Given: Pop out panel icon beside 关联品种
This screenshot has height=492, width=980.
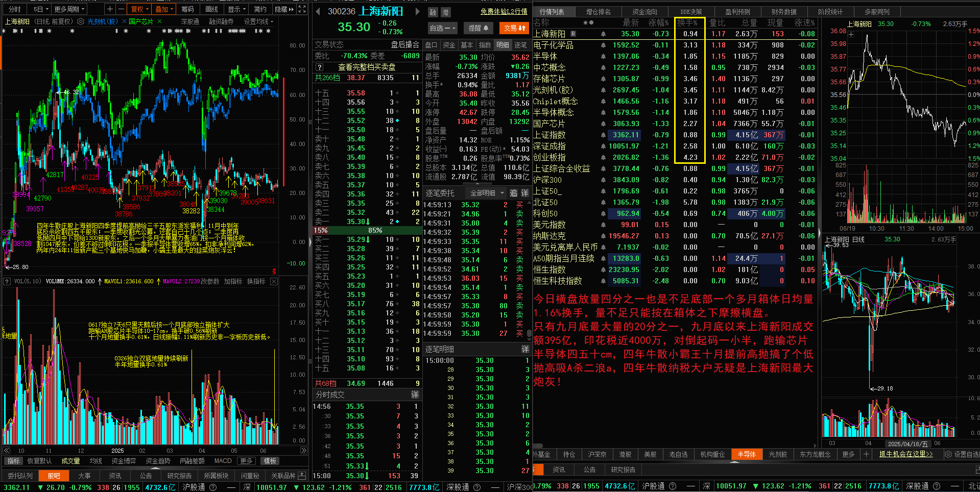Looking at the screenshot, I should (x=302, y=476).
